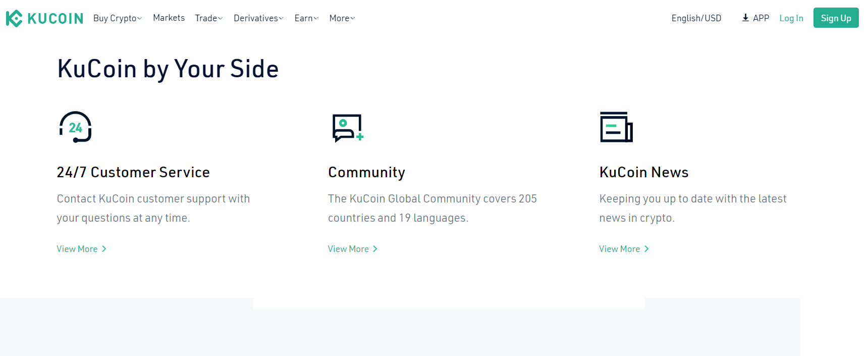Open View More under Customer Service

81,249
